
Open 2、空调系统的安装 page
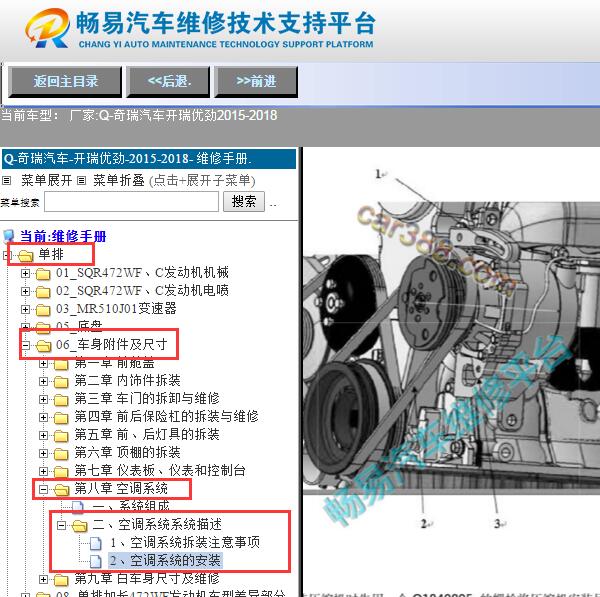tap(165, 561)
